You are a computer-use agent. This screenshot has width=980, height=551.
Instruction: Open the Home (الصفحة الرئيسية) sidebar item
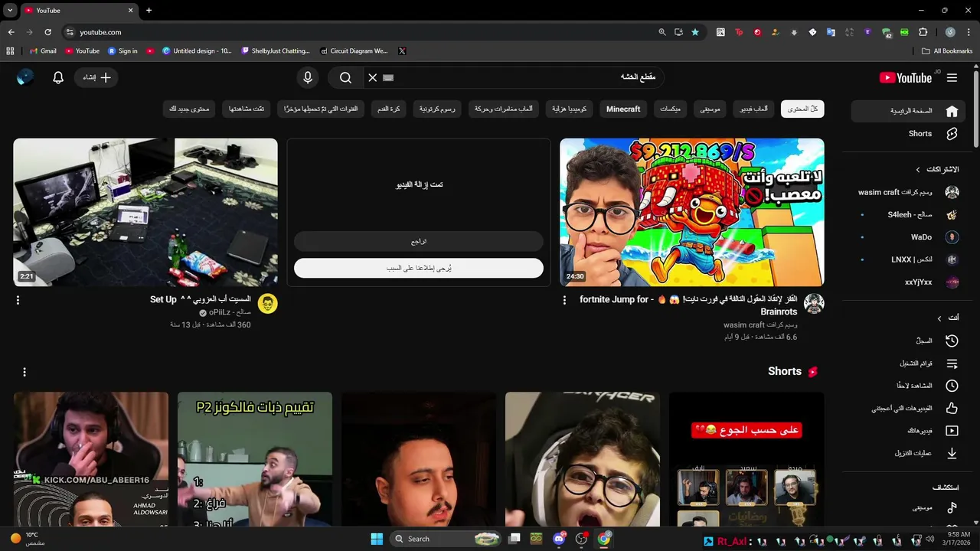tap(908, 111)
